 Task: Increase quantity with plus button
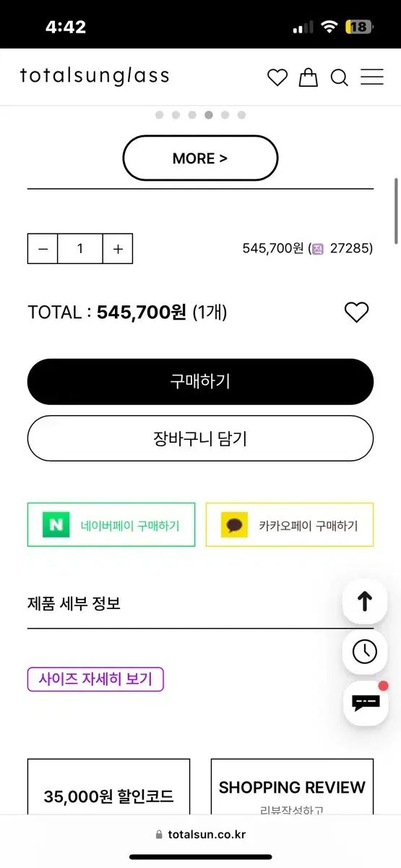118,249
